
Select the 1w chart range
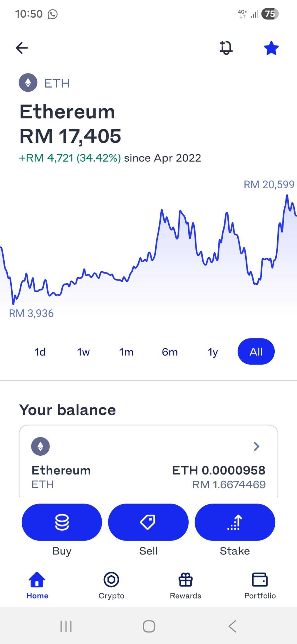[83, 352]
